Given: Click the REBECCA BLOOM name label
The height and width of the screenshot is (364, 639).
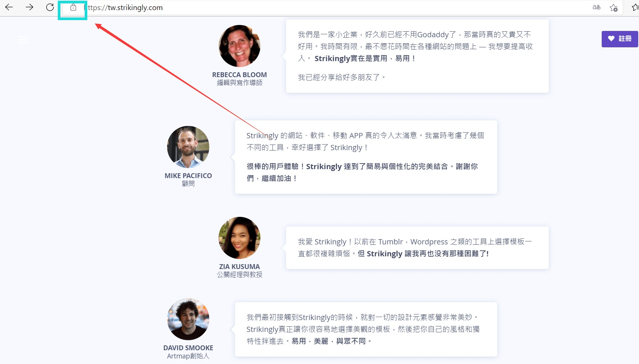Looking at the screenshot, I should (239, 75).
